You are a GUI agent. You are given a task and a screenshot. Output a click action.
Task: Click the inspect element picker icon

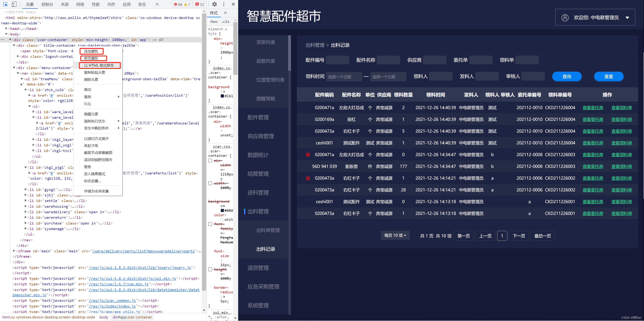[5, 4]
